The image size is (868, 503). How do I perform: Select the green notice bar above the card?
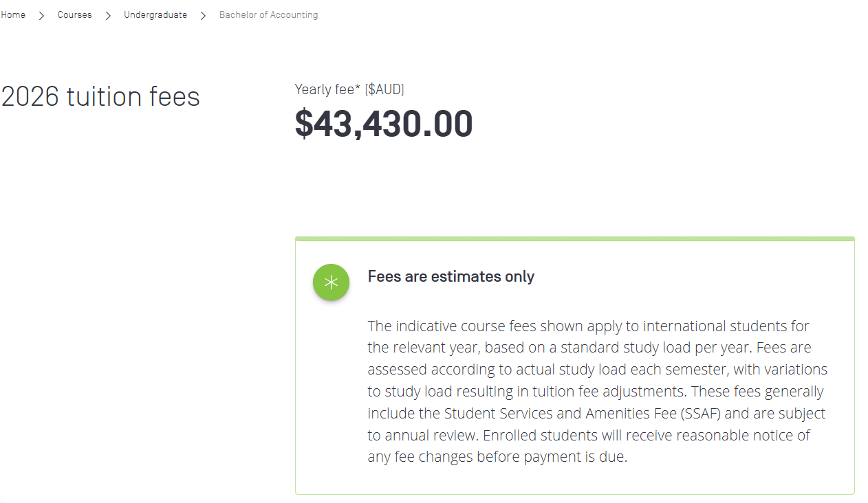pyautogui.click(x=575, y=238)
